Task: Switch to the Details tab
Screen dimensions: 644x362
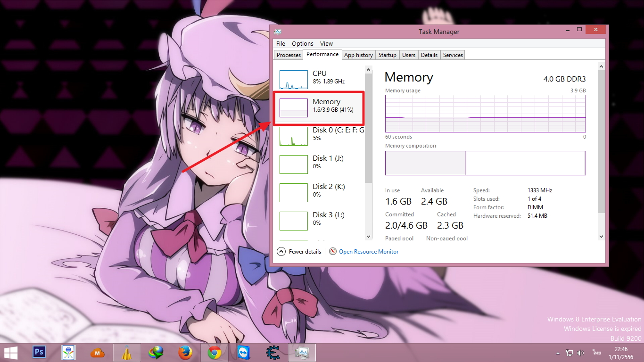Action: [429, 55]
